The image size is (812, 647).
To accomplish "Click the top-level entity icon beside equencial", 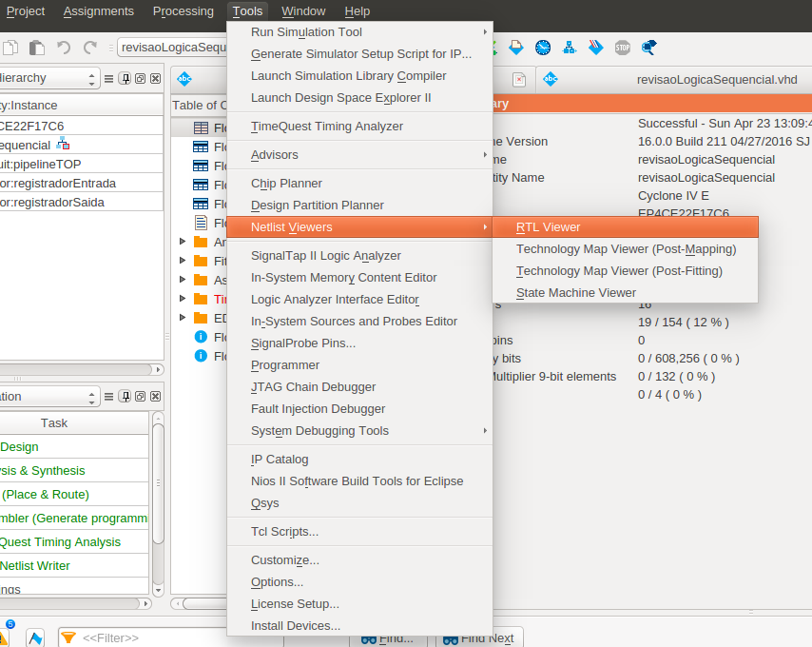I will 63,144.
